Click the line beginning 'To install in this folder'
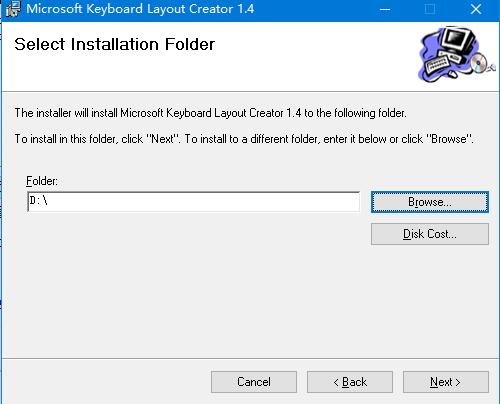The image size is (500, 404). point(244,139)
